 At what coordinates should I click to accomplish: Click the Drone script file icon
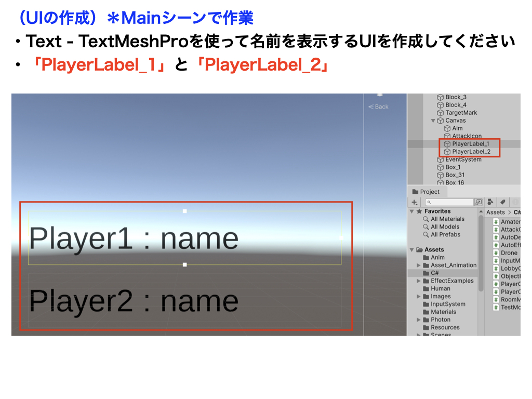tap(496, 253)
